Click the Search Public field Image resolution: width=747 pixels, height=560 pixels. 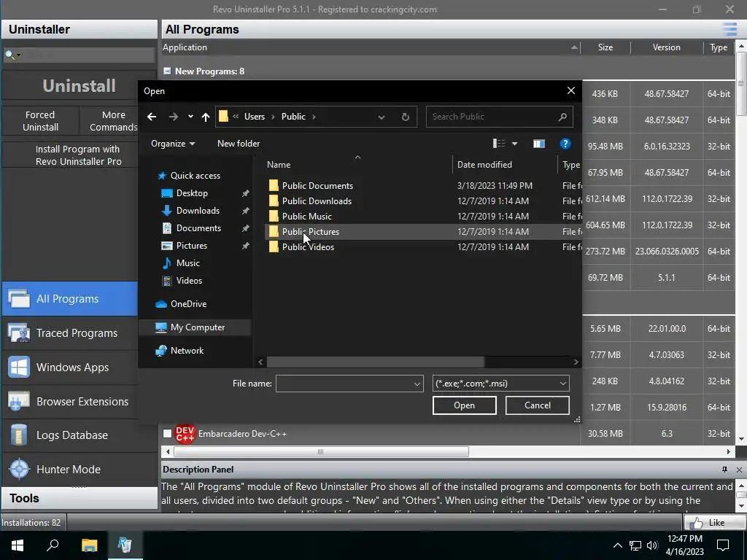point(499,117)
